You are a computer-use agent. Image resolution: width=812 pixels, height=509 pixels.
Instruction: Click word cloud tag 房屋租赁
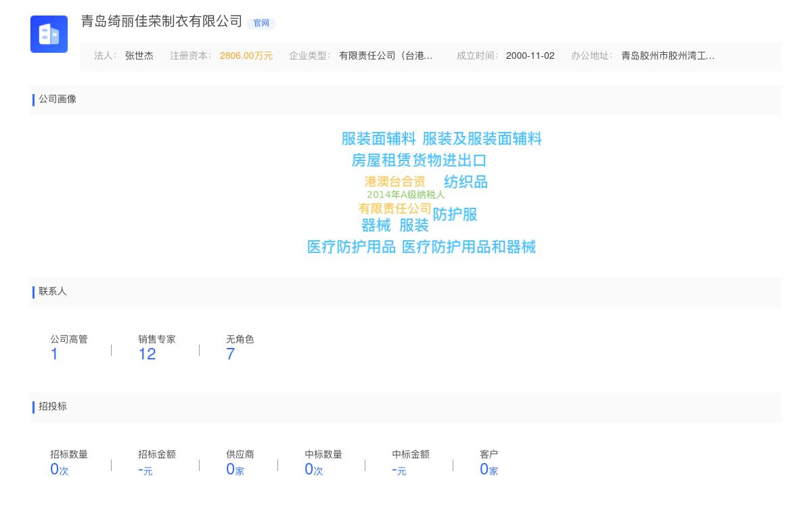381,160
